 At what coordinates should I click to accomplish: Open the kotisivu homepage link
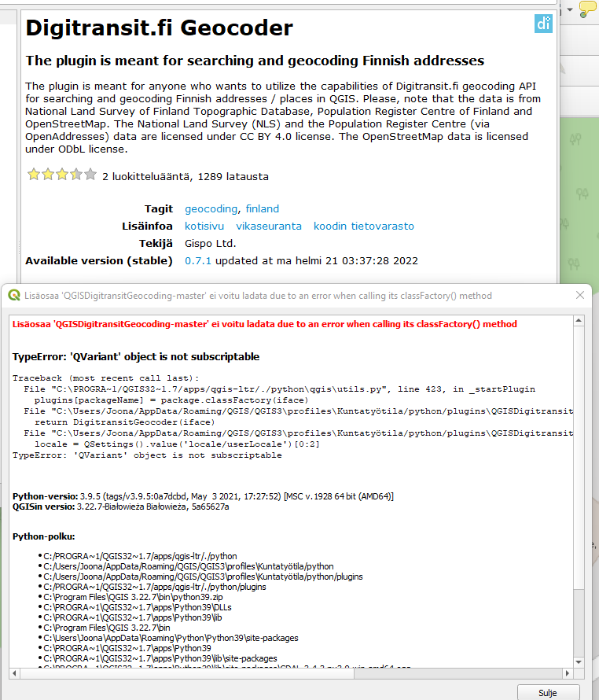click(x=204, y=226)
